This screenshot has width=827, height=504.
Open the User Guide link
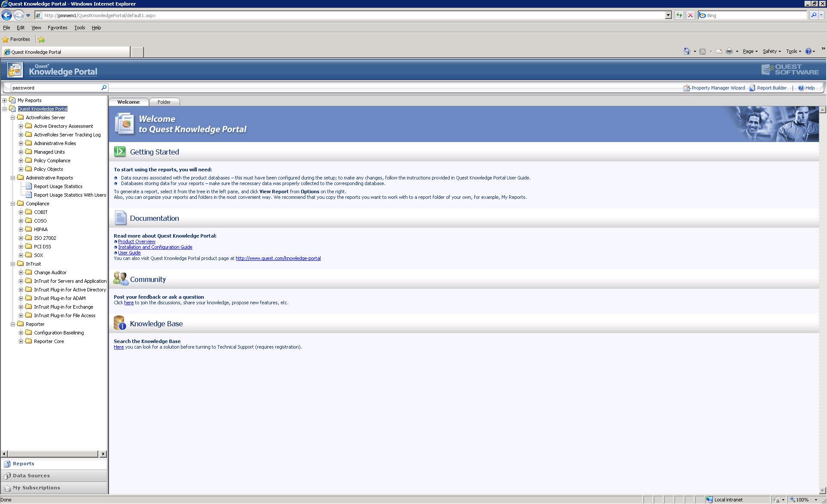[129, 253]
